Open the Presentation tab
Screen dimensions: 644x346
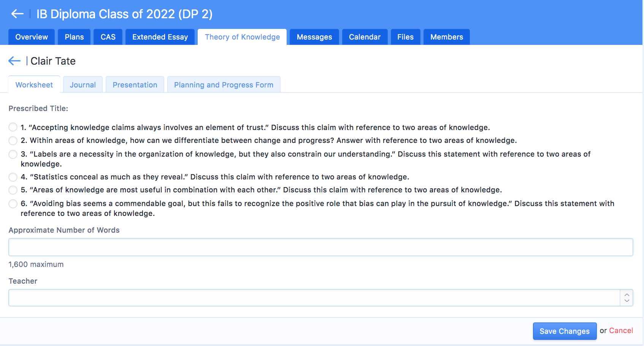pyautogui.click(x=135, y=85)
